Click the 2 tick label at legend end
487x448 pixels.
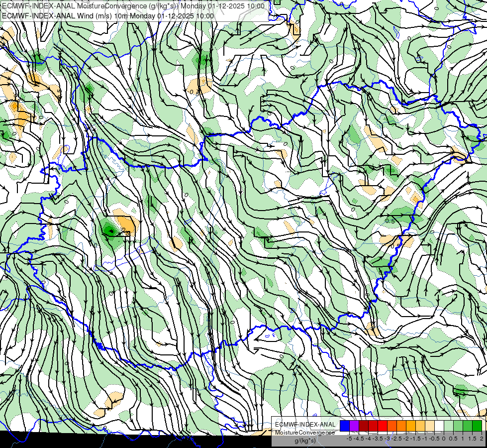pyautogui.click(x=482, y=439)
